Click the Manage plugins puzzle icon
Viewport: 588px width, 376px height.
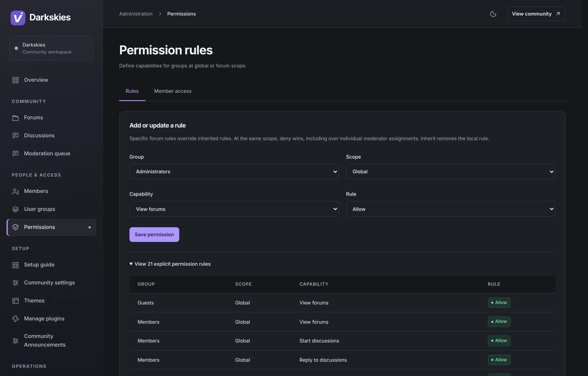(16, 319)
